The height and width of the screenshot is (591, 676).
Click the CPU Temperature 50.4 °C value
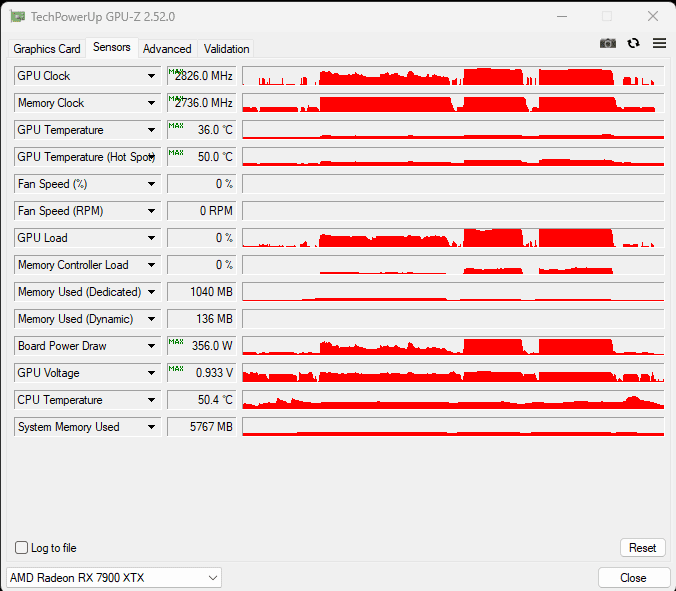(x=202, y=400)
